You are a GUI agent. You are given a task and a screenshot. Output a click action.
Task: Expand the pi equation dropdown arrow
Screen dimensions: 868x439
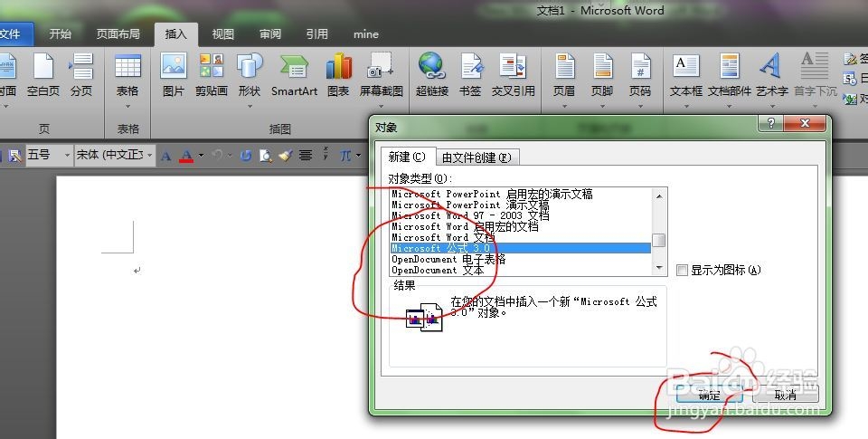[359, 155]
